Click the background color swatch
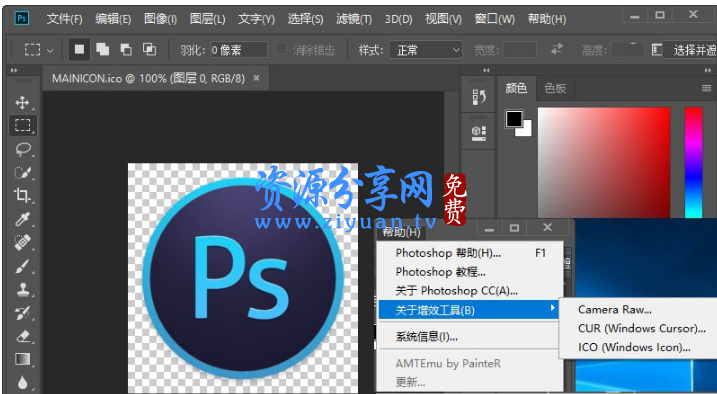This screenshot has height=394, width=717. (524, 129)
